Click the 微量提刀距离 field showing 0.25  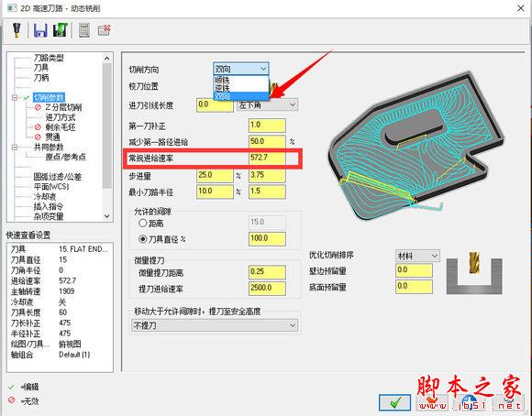click(x=267, y=272)
